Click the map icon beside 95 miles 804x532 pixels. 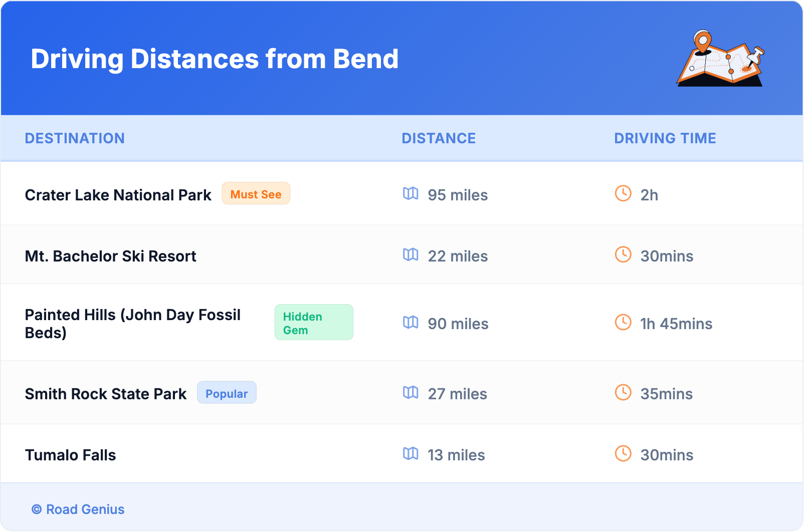(411, 194)
